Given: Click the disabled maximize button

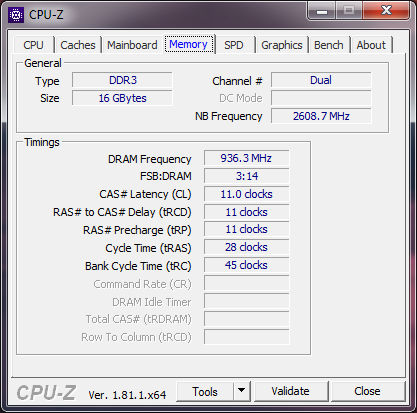Looking at the screenshot, I should point(349,11).
